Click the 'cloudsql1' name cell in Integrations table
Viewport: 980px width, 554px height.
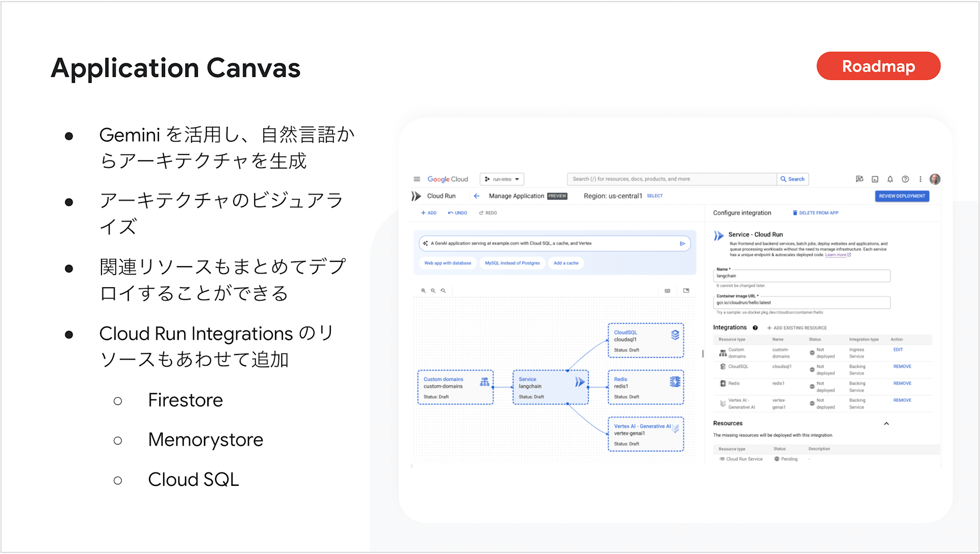click(782, 367)
